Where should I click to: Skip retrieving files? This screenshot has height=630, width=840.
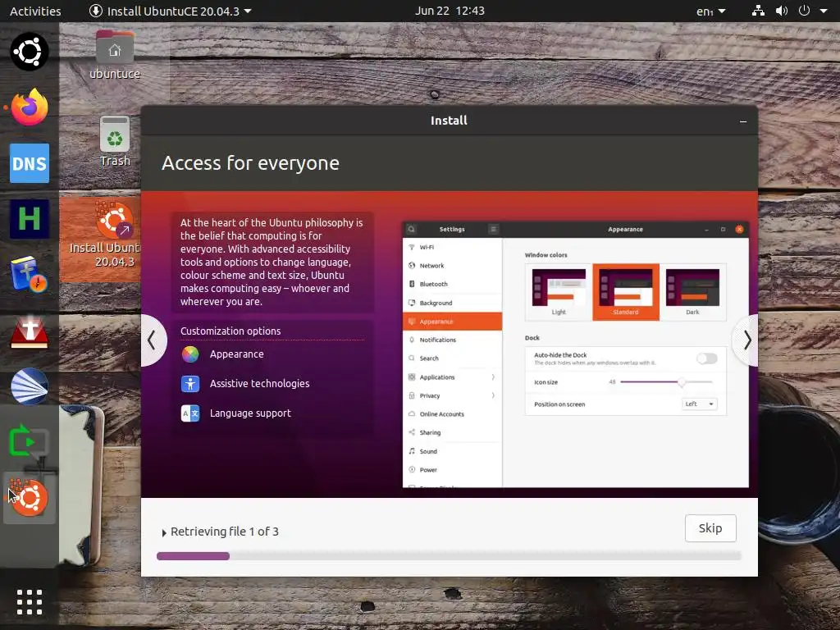tap(710, 528)
